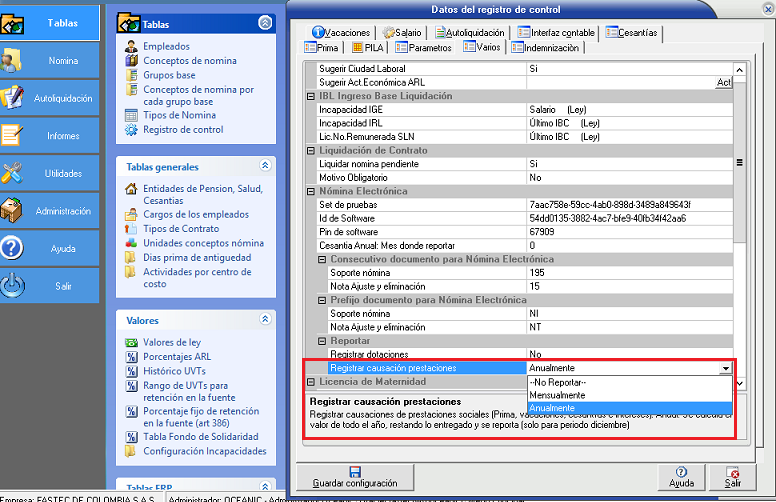Click the Soporte nómina value field 195
Viewport: 776px width, 502px height.
(x=625, y=273)
